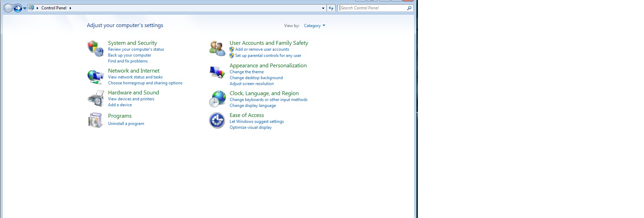This screenshot has height=218, width=644.
Task: Click the Network and Internet globe icon
Action: pos(96,77)
